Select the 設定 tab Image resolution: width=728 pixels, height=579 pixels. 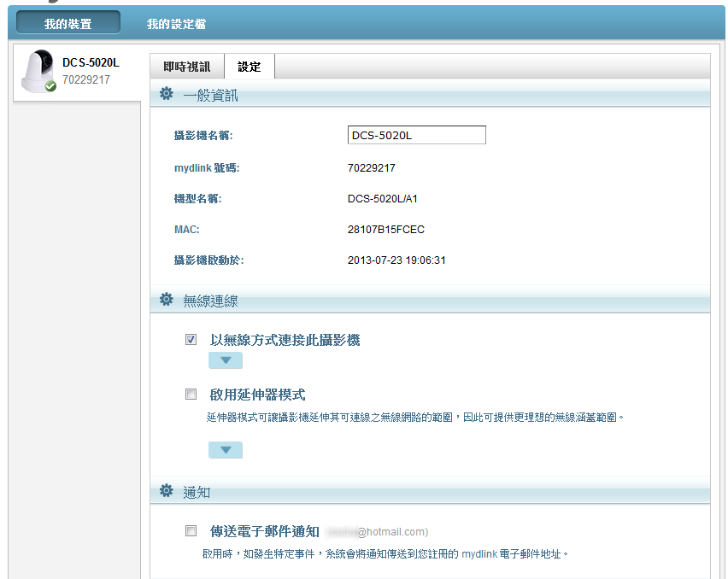point(249,67)
